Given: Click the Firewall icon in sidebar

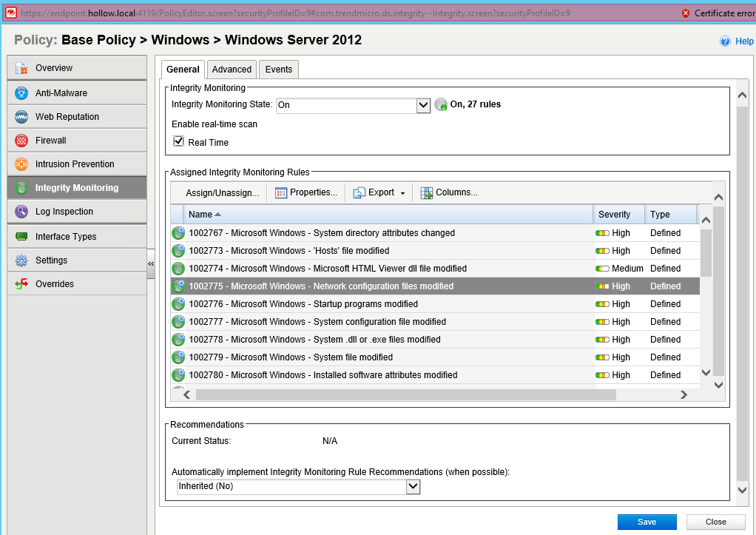Looking at the screenshot, I should pos(21,141).
